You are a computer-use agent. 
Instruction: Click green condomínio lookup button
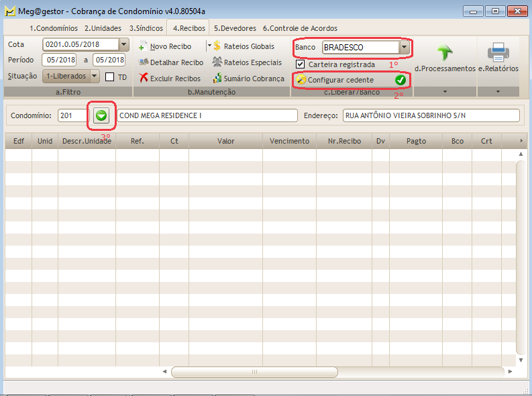[x=101, y=115]
